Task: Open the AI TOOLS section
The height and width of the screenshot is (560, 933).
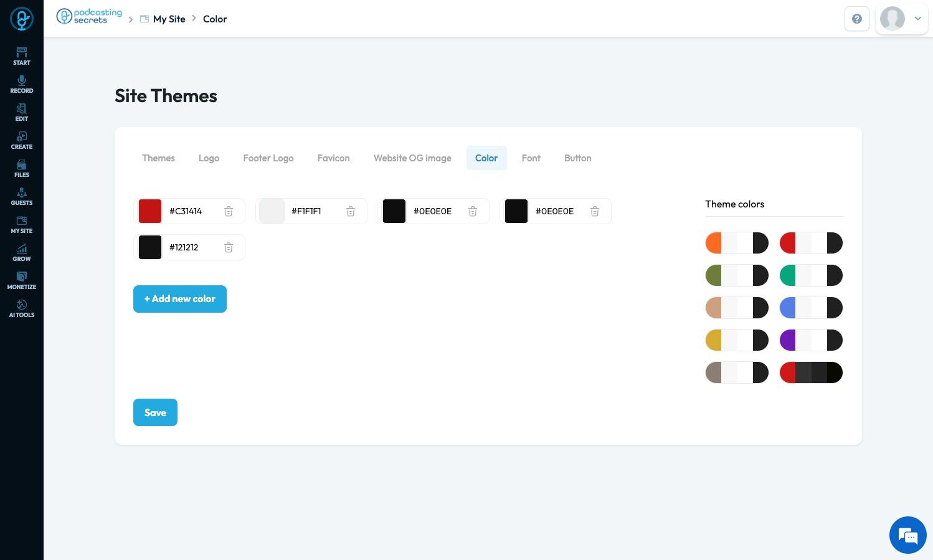Action: [x=22, y=308]
